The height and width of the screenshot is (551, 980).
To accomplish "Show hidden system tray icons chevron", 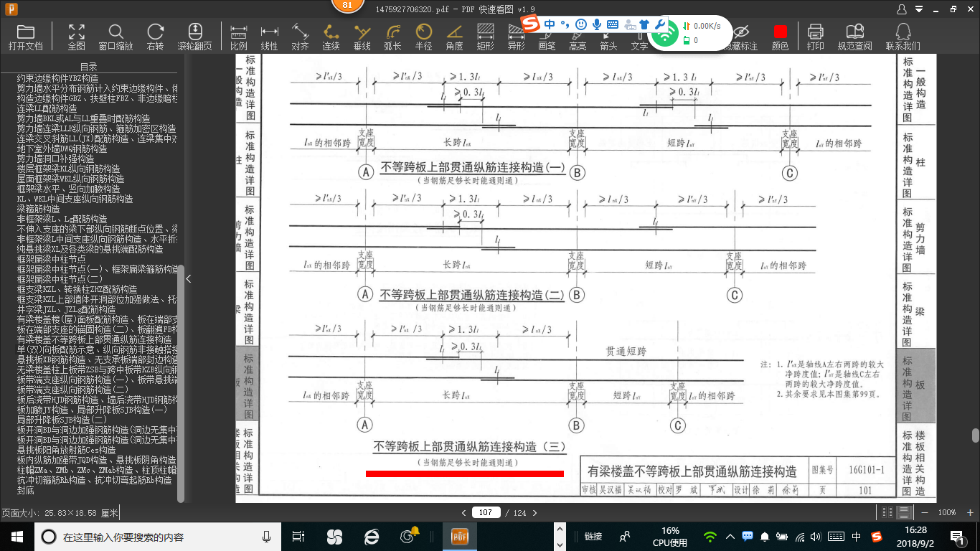I will point(731,536).
